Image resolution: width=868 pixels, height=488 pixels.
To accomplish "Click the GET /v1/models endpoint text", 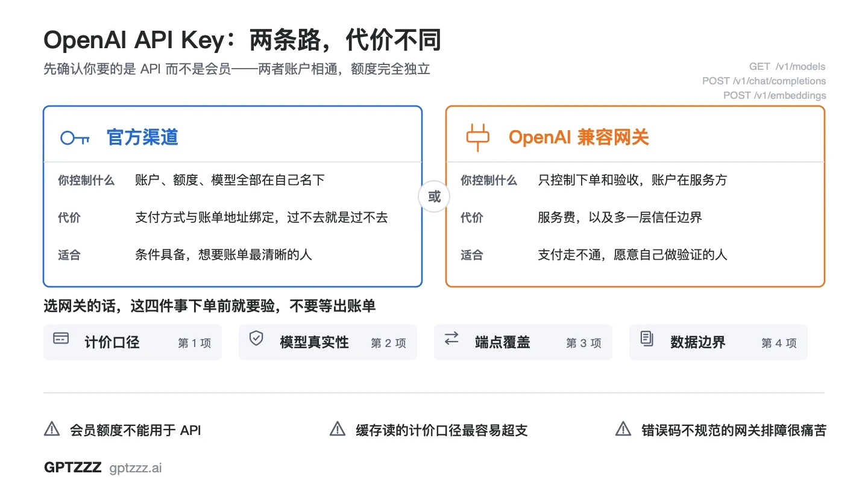I will [x=787, y=66].
